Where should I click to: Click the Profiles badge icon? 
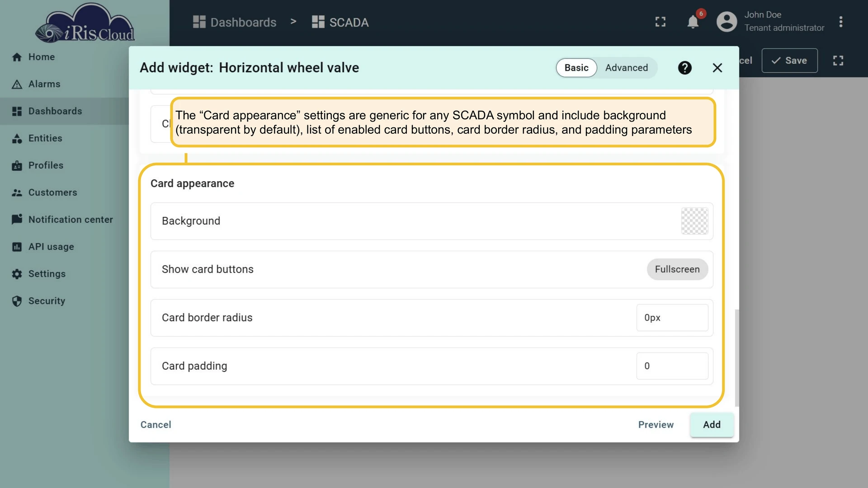(x=17, y=165)
